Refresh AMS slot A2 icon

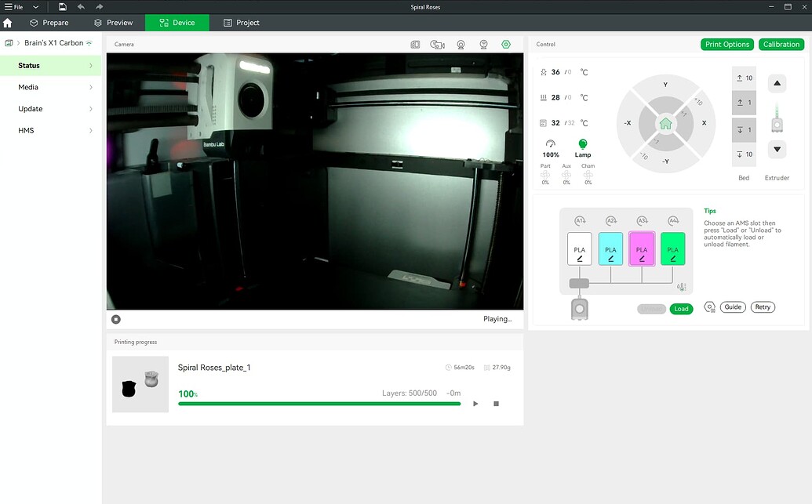pos(611,220)
